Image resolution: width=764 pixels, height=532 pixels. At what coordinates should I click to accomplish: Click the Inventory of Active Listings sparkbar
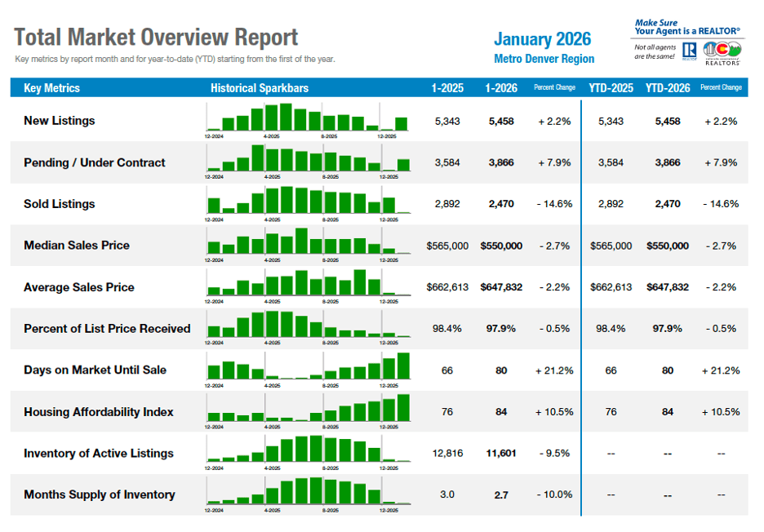[x=309, y=450]
